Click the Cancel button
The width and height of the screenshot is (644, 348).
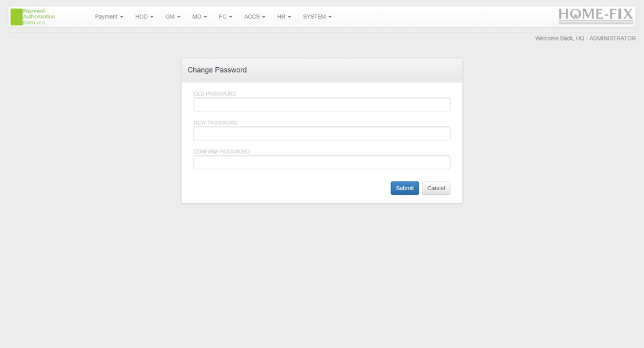point(436,188)
